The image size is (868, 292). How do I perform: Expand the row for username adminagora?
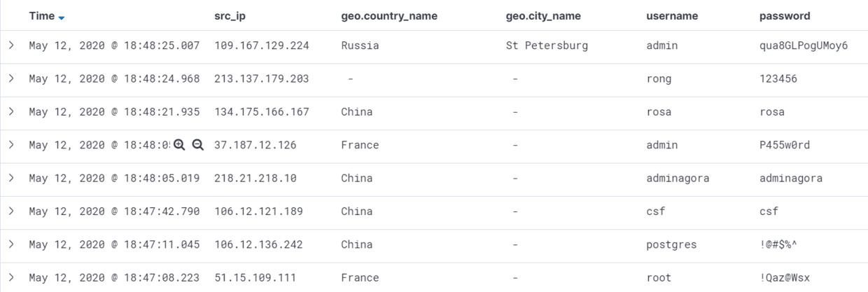tap(11, 178)
